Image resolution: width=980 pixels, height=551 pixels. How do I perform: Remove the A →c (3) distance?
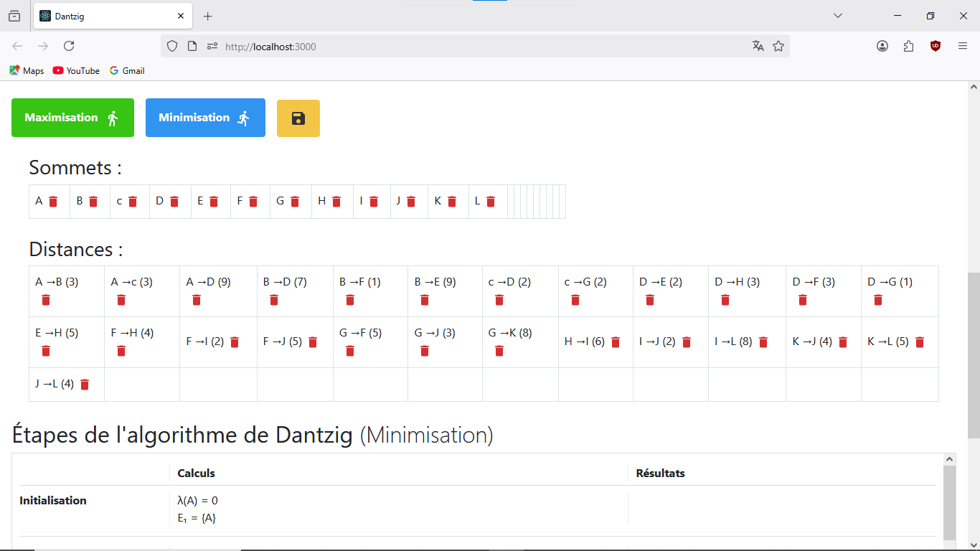pyautogui.click(x=121, y=300)
